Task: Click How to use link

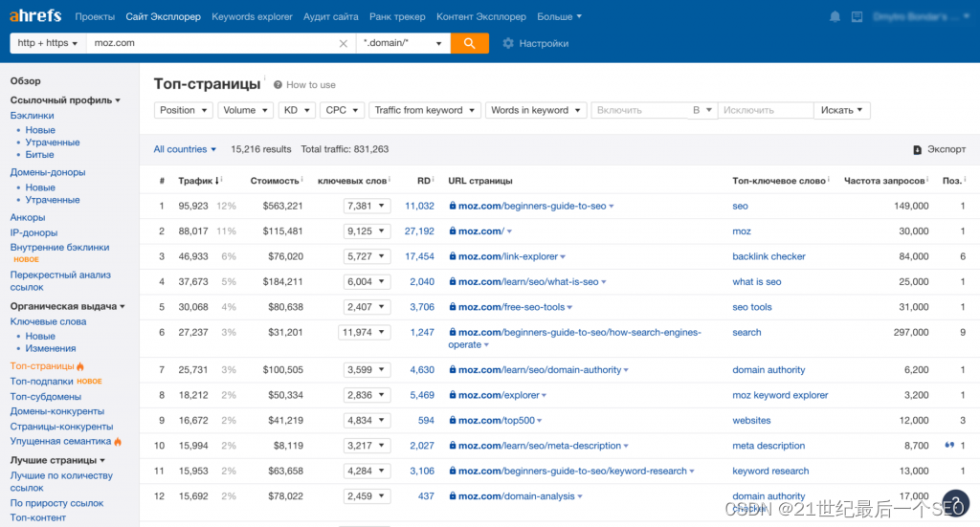Action: pyautogui.click(x=311, y=85)
